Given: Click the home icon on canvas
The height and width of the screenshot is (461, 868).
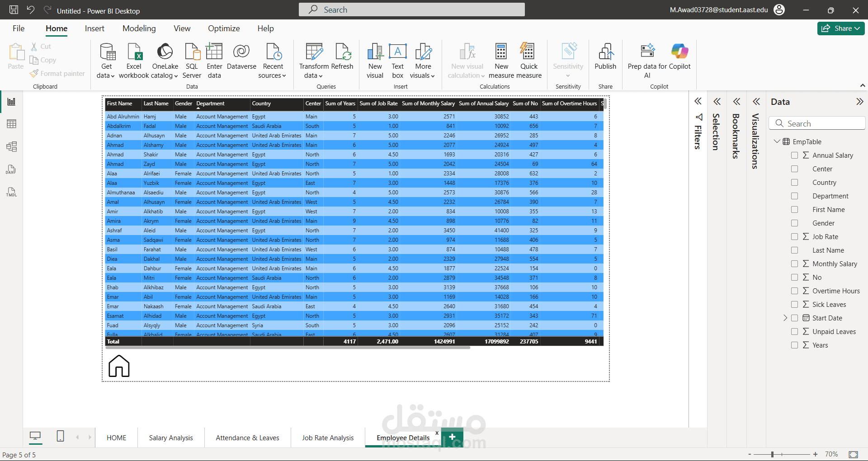Looking at the screenshot, I should point(119,366).
